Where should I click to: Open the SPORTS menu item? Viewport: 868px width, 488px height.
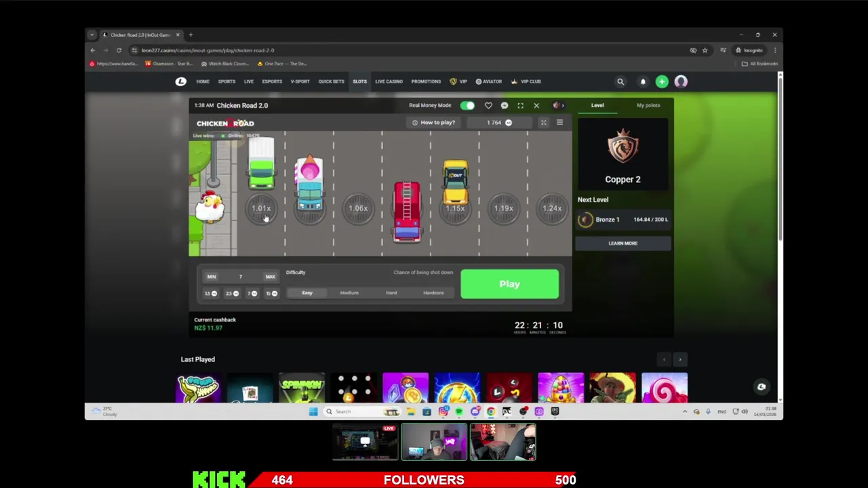pyautogui.click(x=226, y=81)
